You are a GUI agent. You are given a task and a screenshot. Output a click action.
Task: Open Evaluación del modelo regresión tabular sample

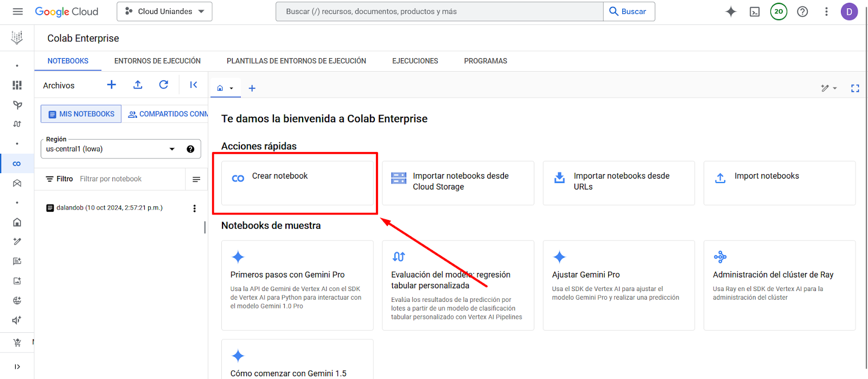point(458,286)
